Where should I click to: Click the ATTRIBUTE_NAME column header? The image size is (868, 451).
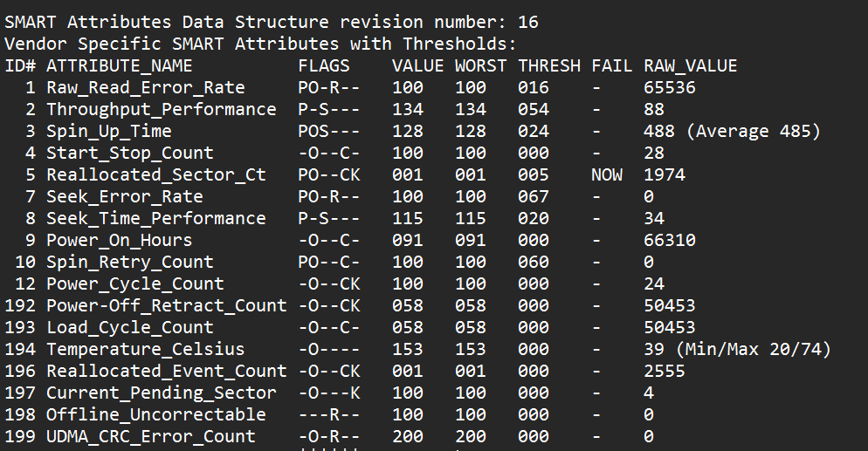coord(119,66)
